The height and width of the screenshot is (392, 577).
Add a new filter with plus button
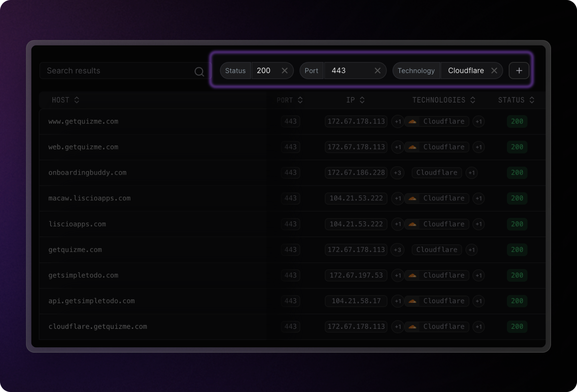tap(519, 71)
